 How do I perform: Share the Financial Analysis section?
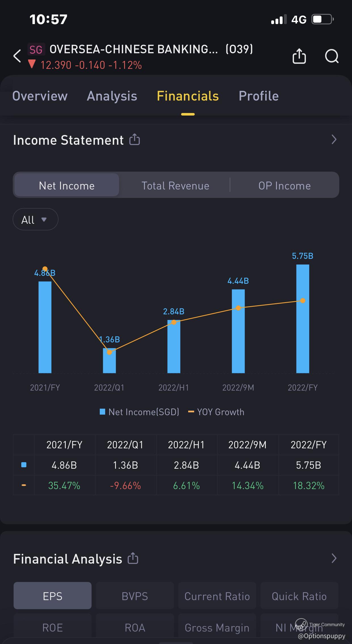[x=133, y=558]
